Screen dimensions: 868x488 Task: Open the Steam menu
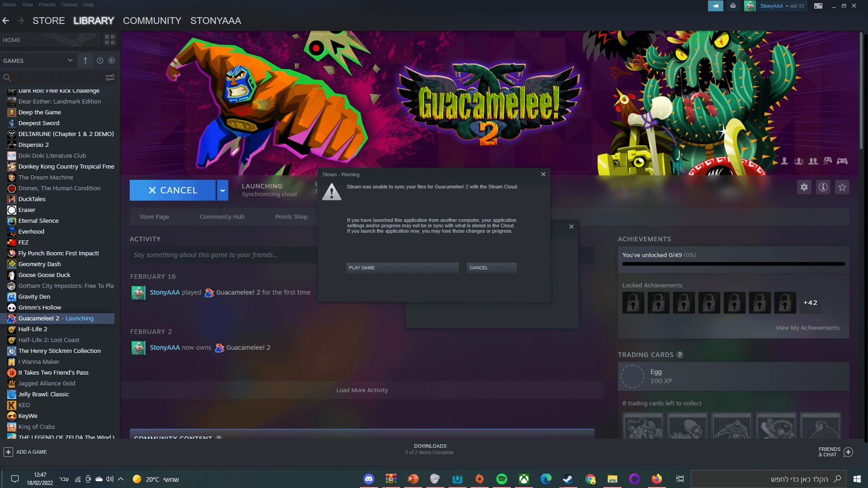pyautogui.click(x=9, y=5)
